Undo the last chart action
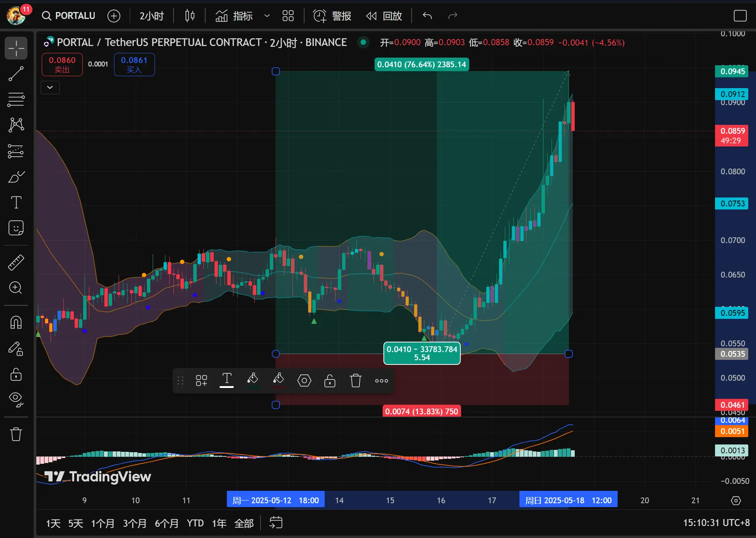Image resolution: width=756 pixels, height=538 pixels. pyautogui.click(x=427, y=16)
